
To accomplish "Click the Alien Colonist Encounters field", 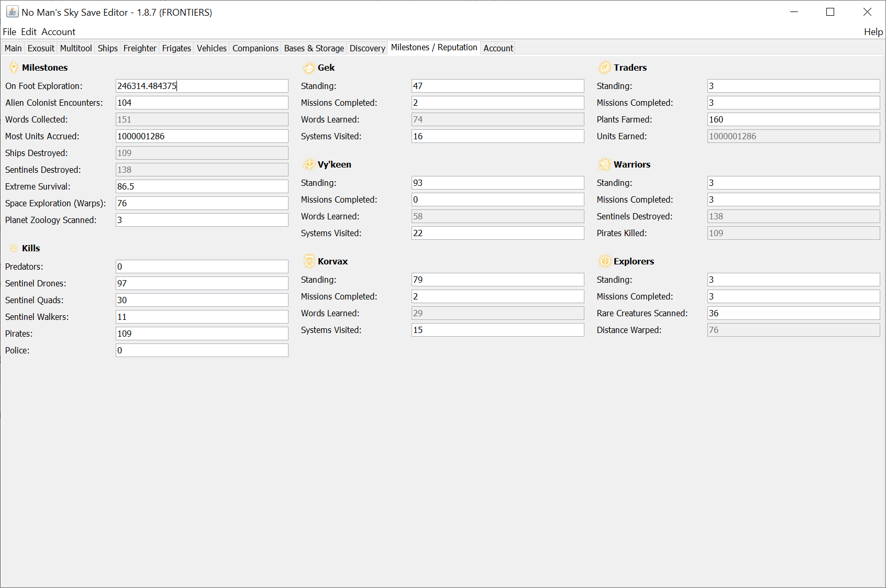I will pyautogui.click(x=202, y=103).
